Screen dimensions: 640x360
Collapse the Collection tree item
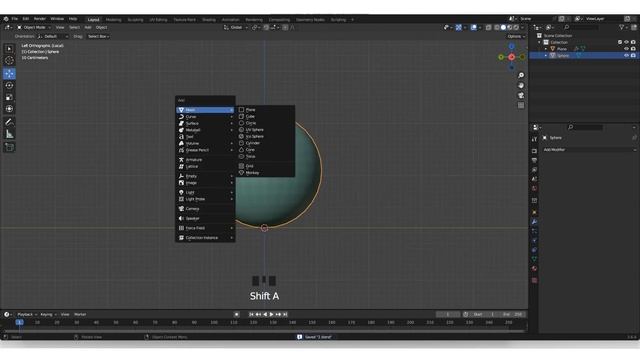pyautogui.click(x=540, y=42)
